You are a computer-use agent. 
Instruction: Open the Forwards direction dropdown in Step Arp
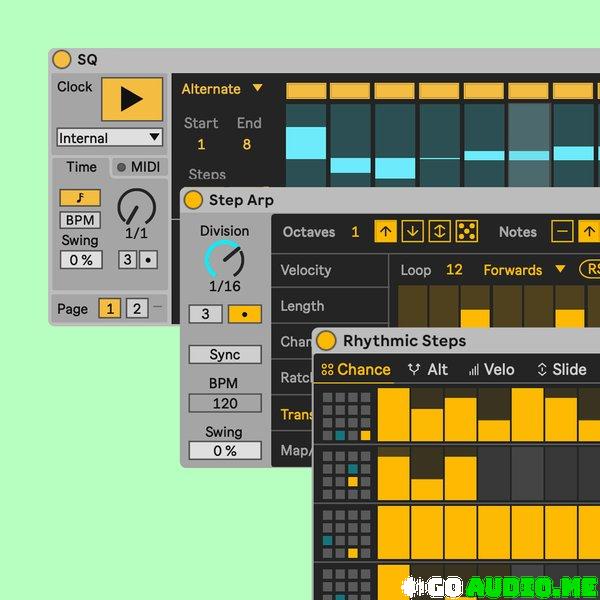(x=524, y=270)
